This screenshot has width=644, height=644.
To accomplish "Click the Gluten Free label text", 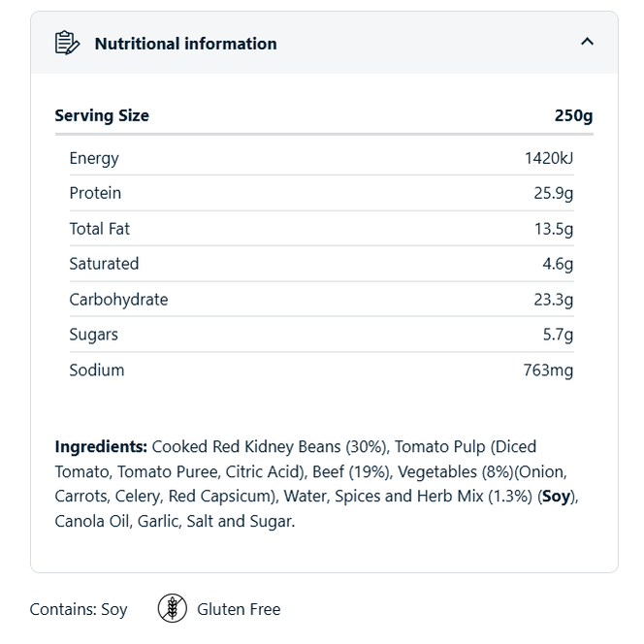I will 239,609.
